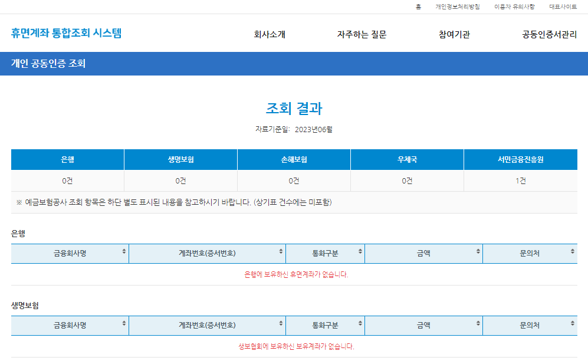Open the 개인정보처리방침 link
This screenshot has height=364, width=588.
tap(457, 6)
